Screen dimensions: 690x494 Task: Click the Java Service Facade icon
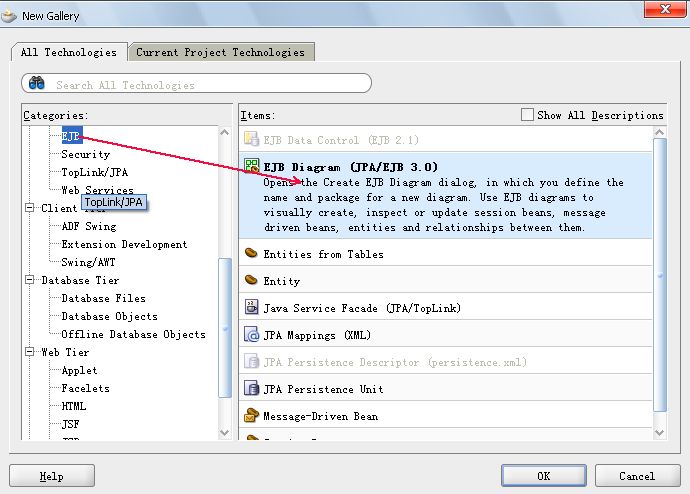pyautogui.click(x=251, y=307)
